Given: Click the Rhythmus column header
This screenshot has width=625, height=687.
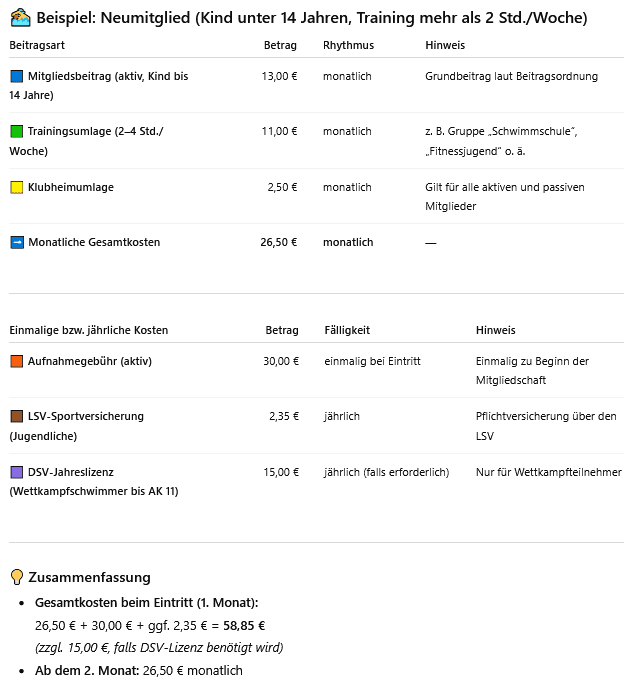Looking at the screenshot, I should point(348,46).
